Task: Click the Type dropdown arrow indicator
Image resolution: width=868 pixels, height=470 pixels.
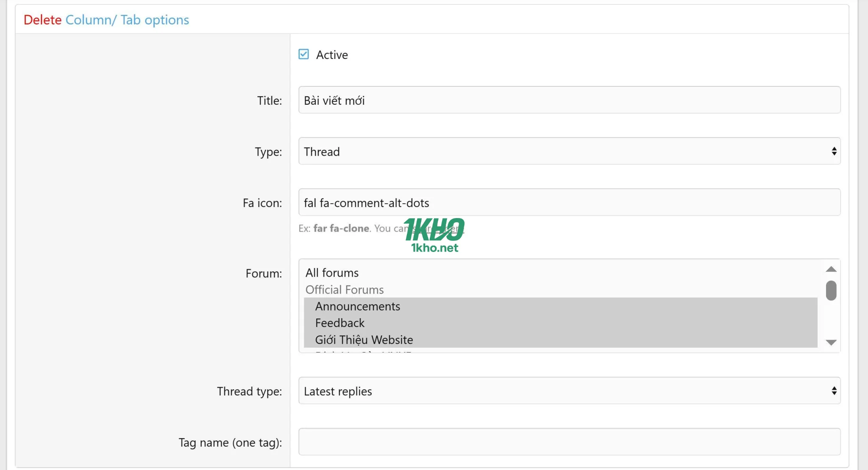Action: click(834, 151)
